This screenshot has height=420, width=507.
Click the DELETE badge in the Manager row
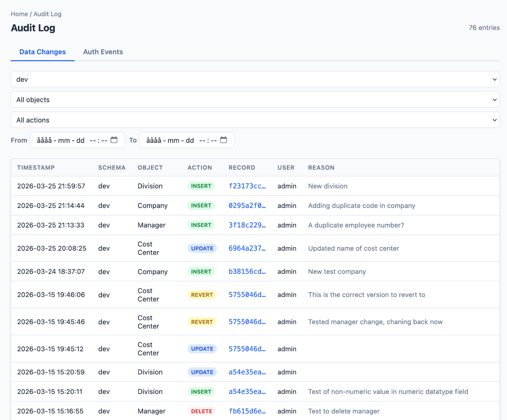coord(202,411)
